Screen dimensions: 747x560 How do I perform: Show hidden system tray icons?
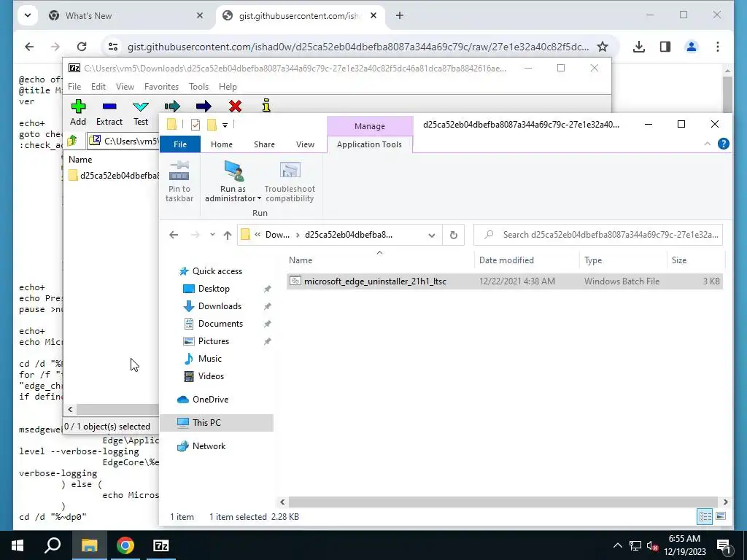click(617, 545)
